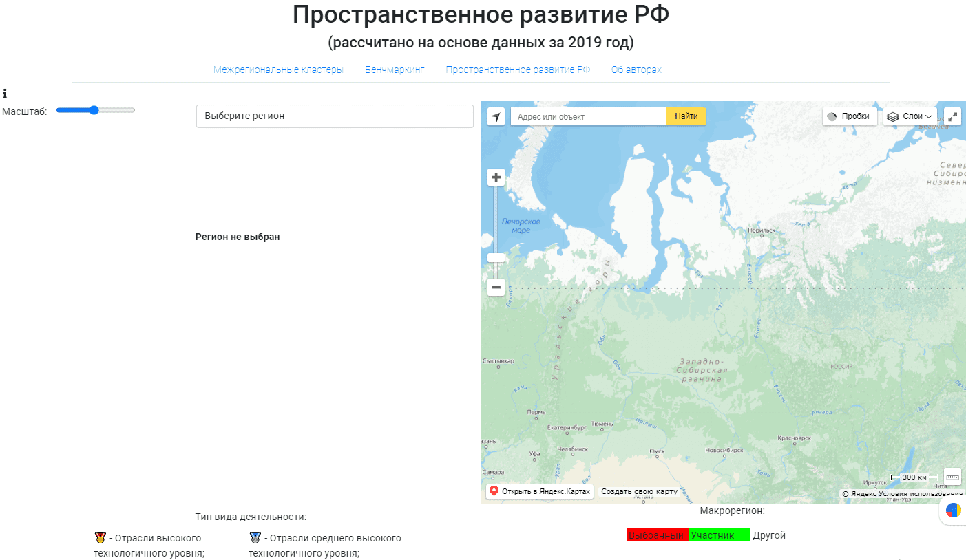Click the red Выбранный legend swatch
The height and width of the screenshot is (560, 966).
tap(657, 535)
